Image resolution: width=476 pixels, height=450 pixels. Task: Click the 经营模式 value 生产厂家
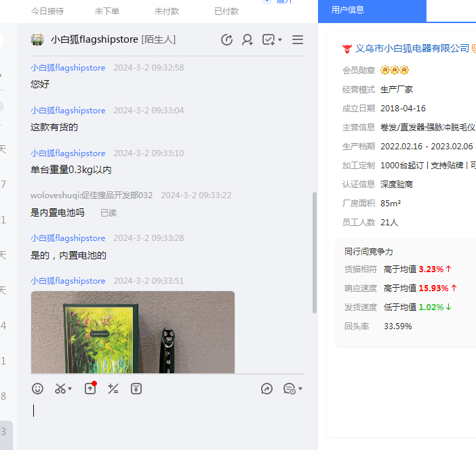(x=397, y=90)
